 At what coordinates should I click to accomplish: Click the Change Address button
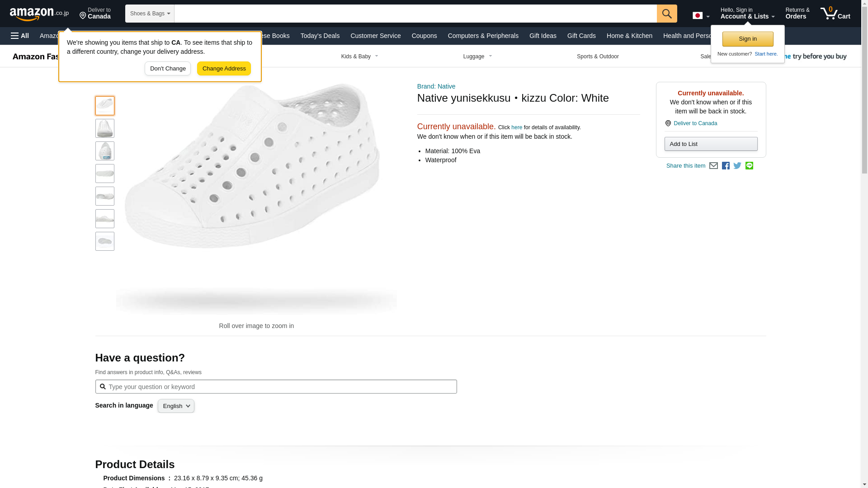pos(224,69)
